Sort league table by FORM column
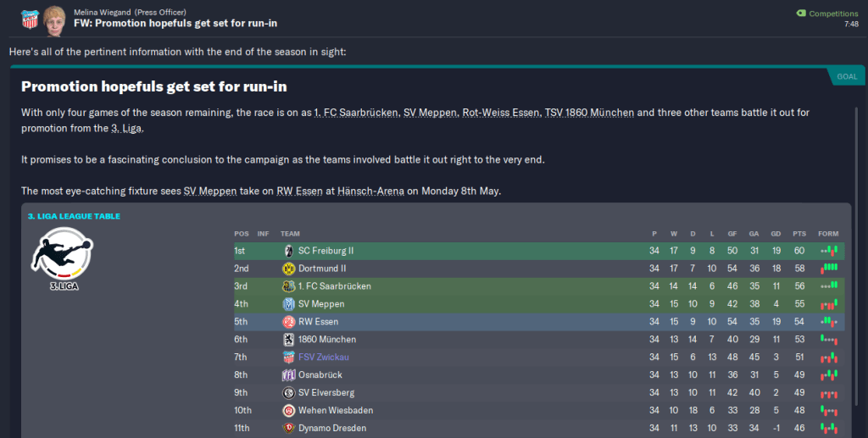The width and height of the screenshot is (868, 438). (827, 234)
